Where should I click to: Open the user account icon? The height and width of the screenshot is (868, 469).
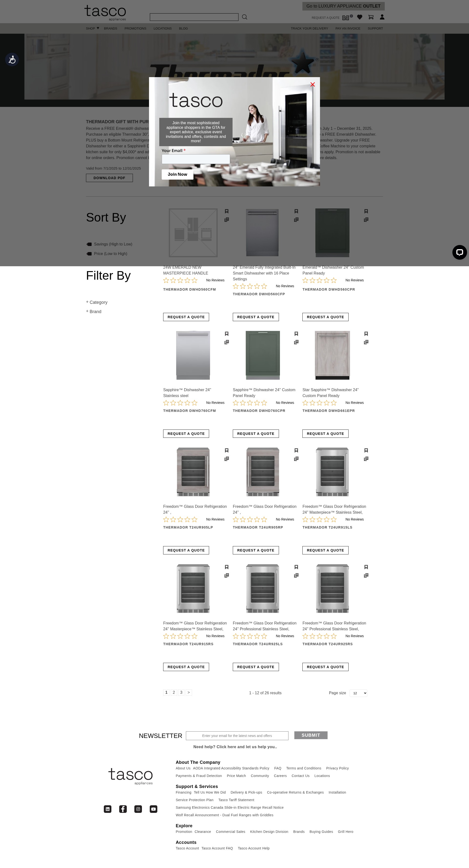[x=382, y=17]
